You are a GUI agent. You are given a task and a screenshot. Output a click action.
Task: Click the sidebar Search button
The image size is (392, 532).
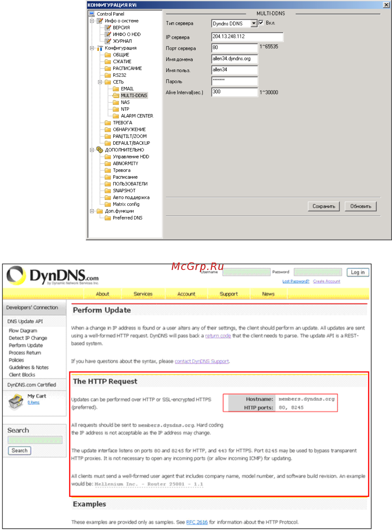click(20, 450)
